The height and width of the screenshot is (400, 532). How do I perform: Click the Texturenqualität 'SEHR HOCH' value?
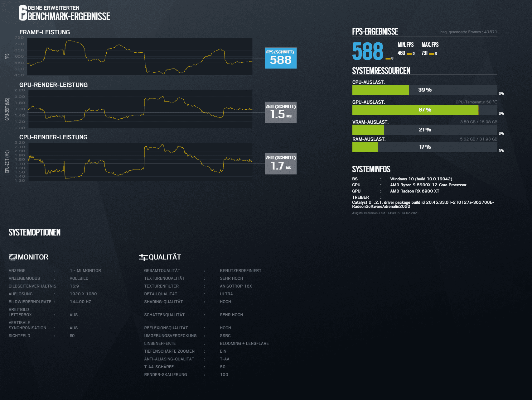(231, 278)
